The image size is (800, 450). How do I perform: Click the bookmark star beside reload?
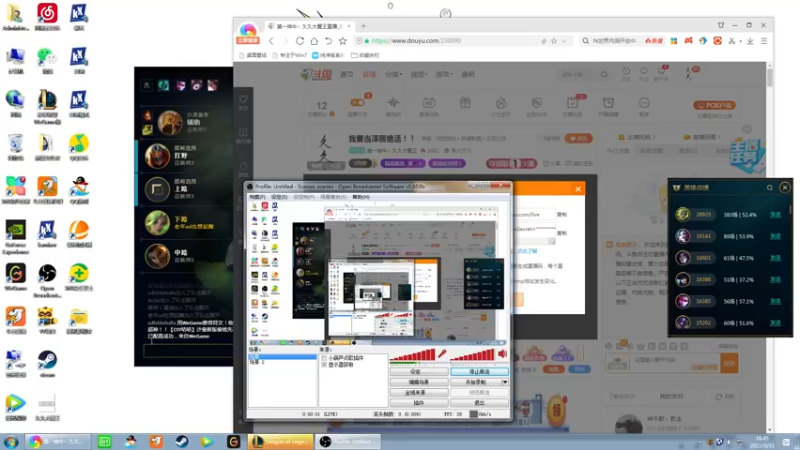click(x=343, y=41)
